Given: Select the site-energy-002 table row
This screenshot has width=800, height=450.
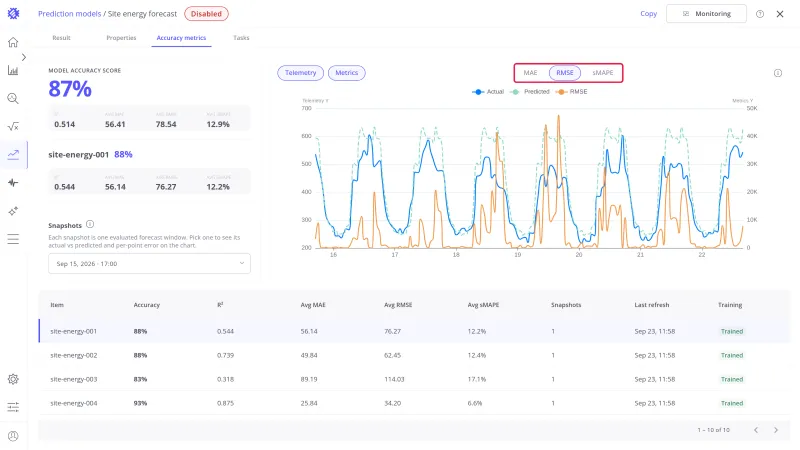Looking at the screenshot, I should 414,355.
